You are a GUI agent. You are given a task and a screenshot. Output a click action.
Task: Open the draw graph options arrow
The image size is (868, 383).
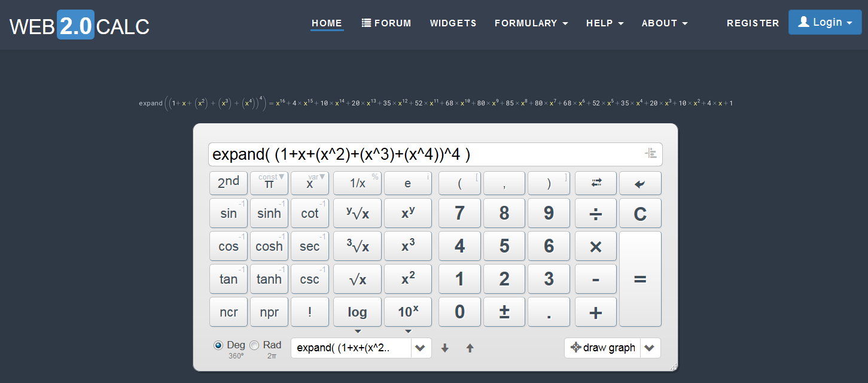pos(650,348)
